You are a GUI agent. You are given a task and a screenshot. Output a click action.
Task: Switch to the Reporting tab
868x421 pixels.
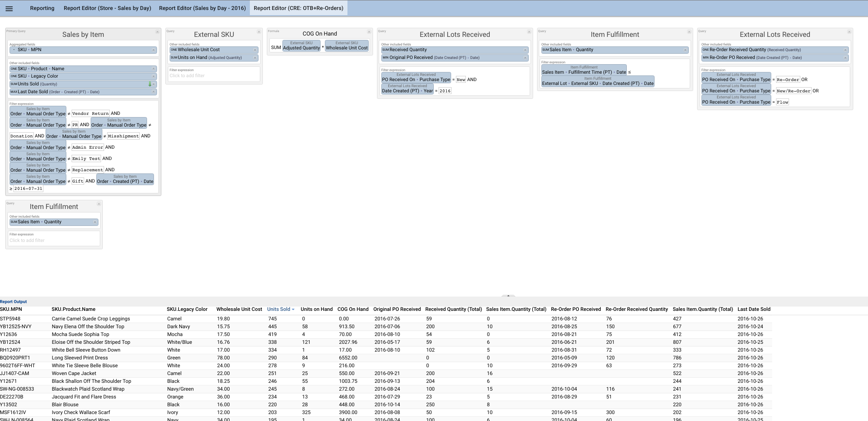pyautogui.click(x=42, y=8)
